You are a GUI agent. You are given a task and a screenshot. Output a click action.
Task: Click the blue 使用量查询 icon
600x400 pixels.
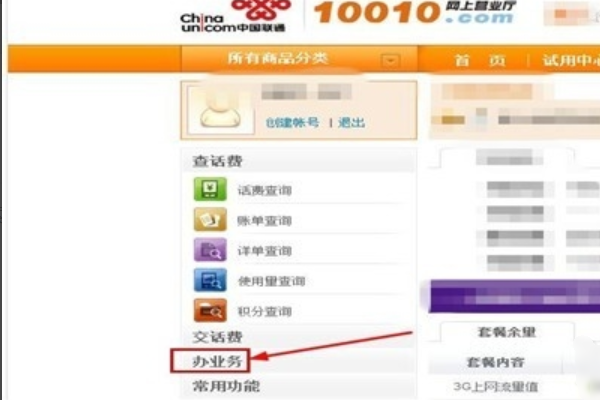pyautogui.click(x=210, y=280)
